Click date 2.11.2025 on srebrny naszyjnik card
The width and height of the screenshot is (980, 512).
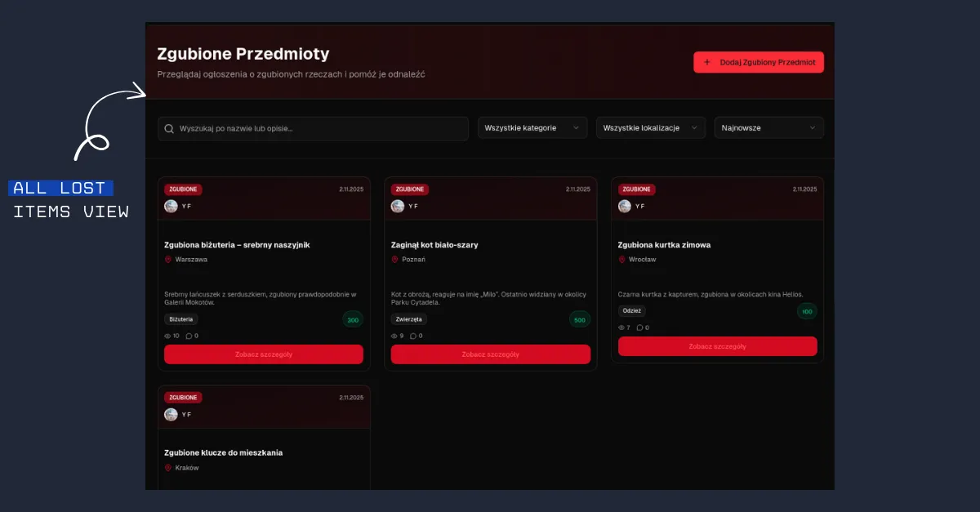[351, 189]
